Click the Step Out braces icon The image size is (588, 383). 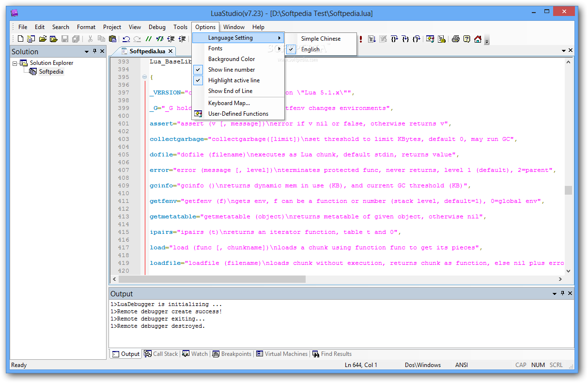[x=416, y=39]
